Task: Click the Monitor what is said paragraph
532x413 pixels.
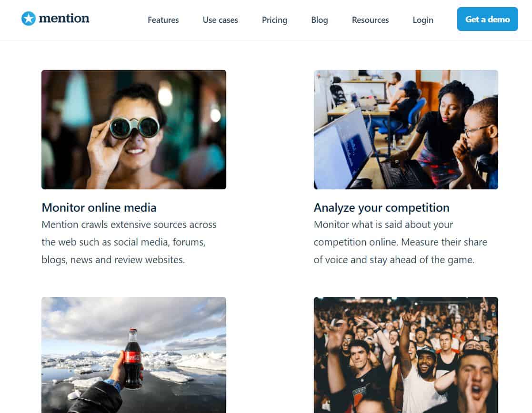Action: (x=401, y=242)
